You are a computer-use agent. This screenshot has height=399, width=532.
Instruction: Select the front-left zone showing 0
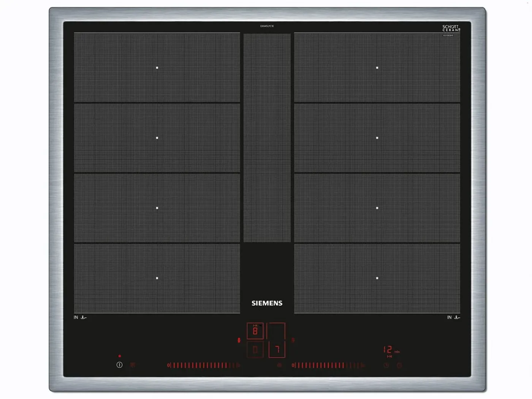255,349
